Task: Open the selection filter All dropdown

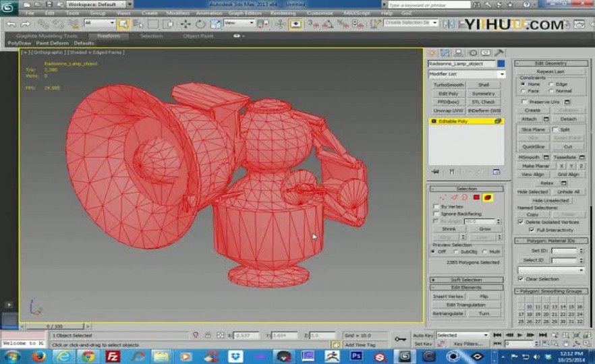Action: point(99,23)
